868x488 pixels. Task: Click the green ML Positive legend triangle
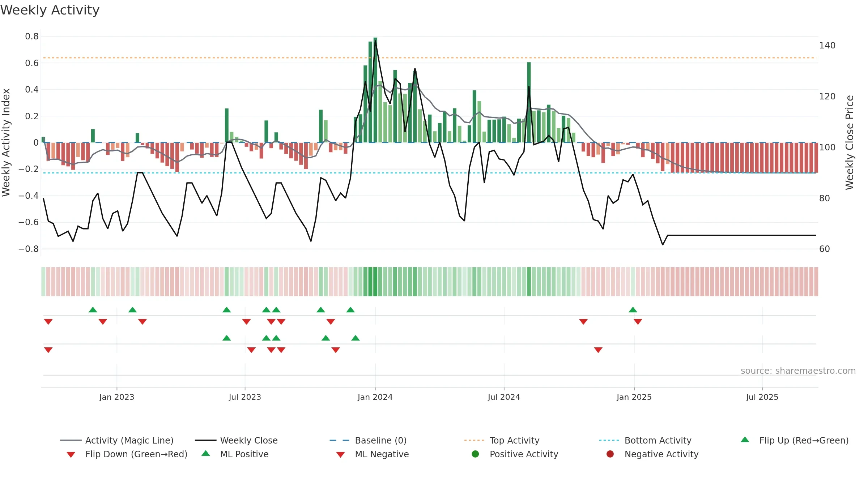[206, 453]
